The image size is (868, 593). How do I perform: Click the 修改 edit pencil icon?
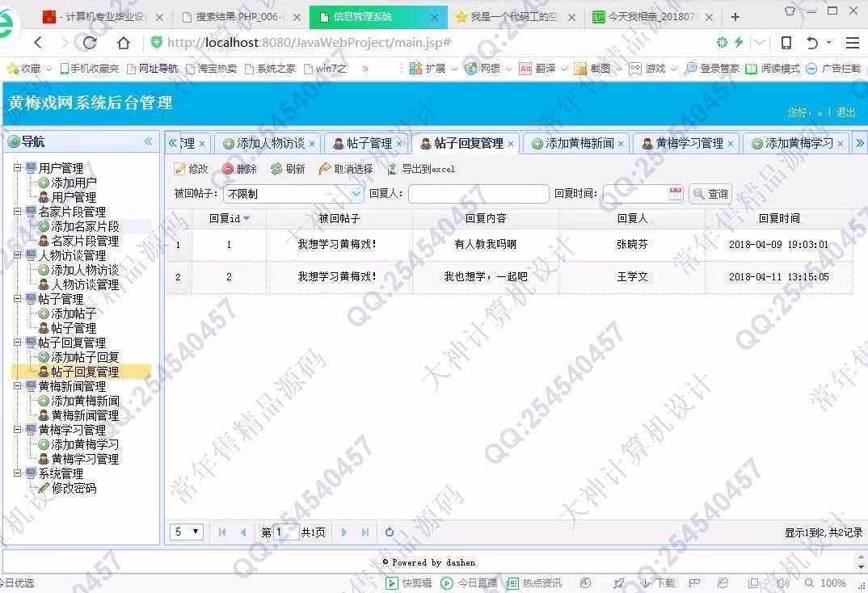click(x=179, y=170)
